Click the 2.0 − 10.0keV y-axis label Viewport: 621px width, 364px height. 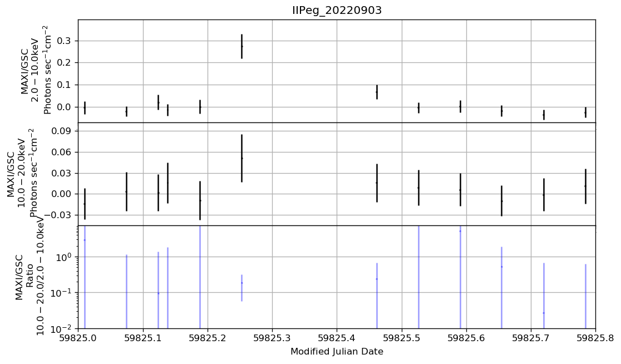pos(36,70)
